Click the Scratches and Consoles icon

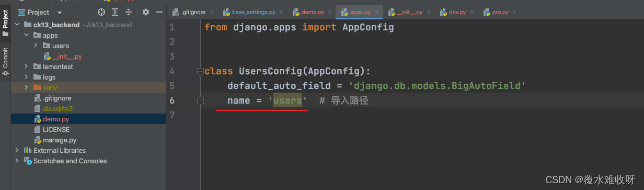(28, 161)
